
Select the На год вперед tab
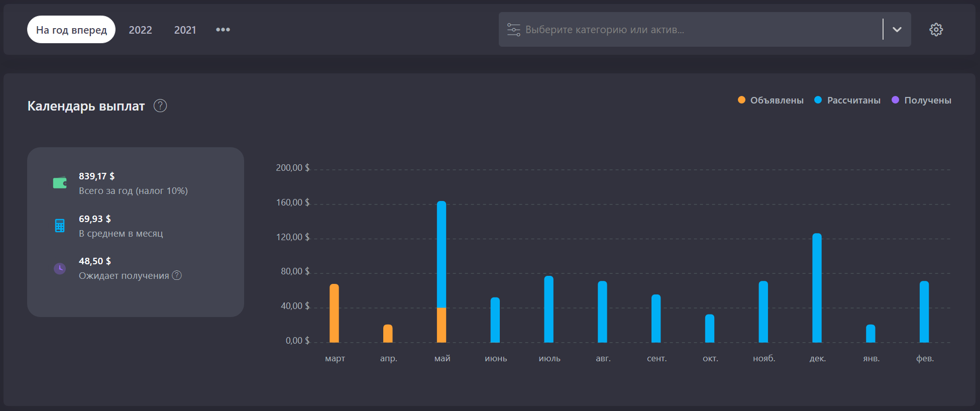[x=71, y=30]
